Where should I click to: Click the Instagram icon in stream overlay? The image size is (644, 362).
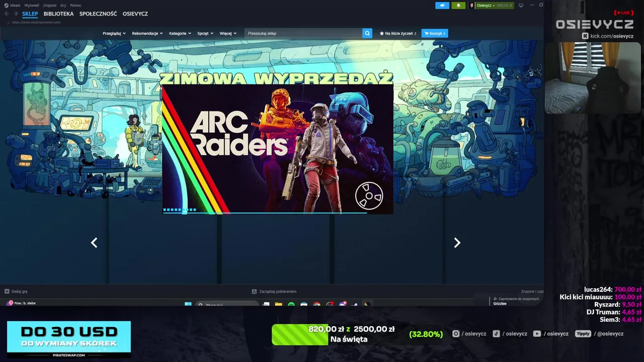pos(456,333)
